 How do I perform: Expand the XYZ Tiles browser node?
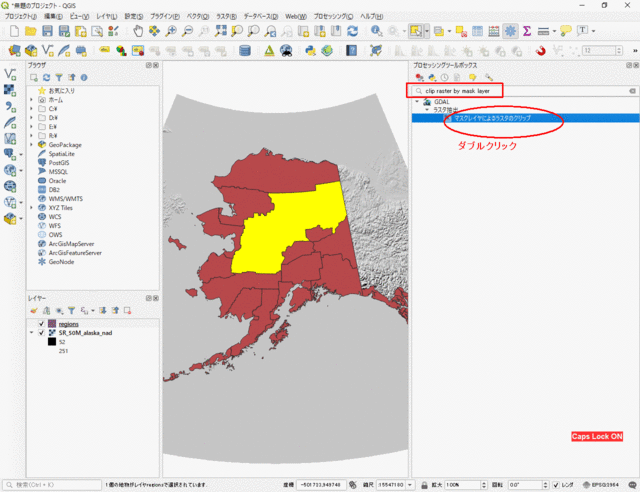pyautogui.click(x=31, y=207)
